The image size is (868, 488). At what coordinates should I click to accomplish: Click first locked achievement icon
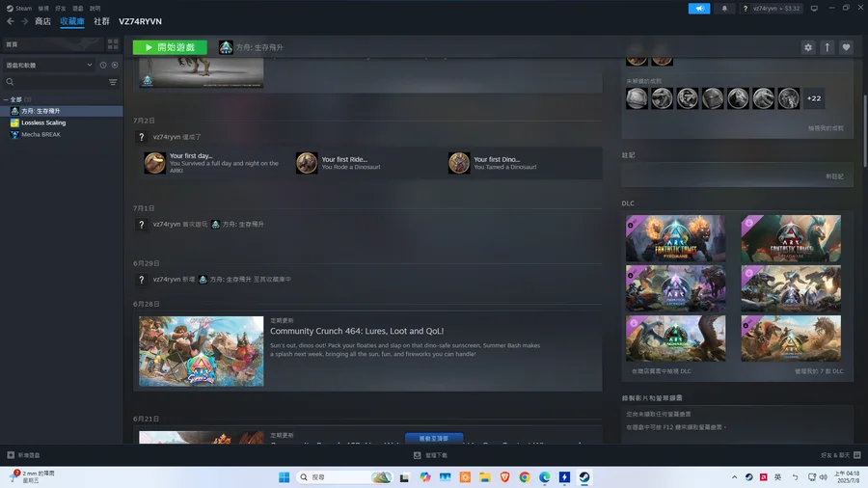pos(637,98)
